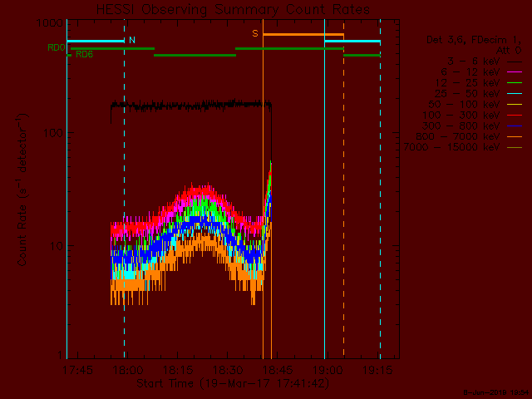532x399 pixels.
Task: Click the cyan N night flag label
Action: (132, 41)
